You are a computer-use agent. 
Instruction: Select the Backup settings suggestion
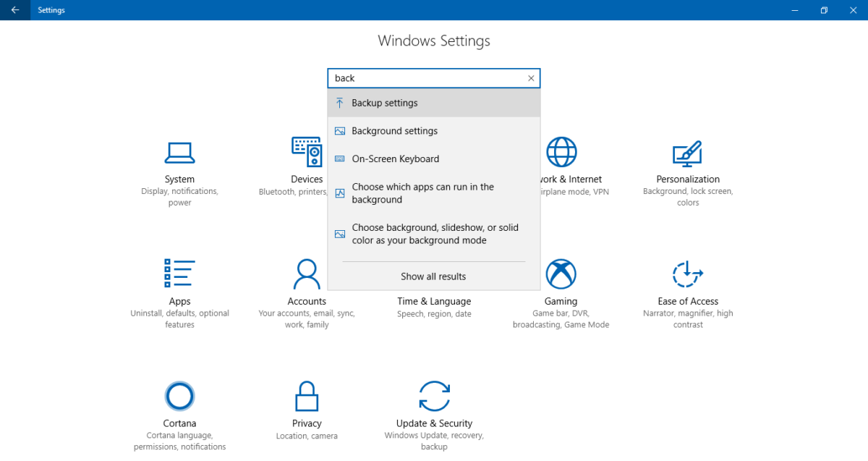(x=433, y=103)
